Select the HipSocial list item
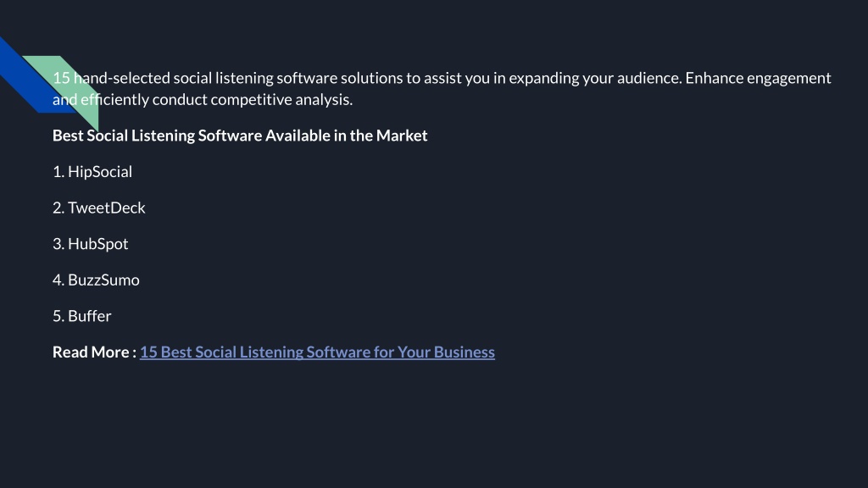 92,171
